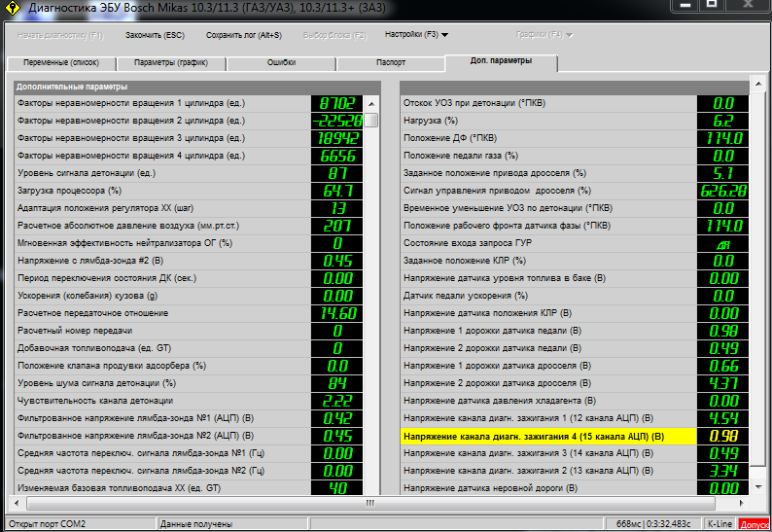Select the Выбор блока (F2) toolbar item

(333, 34)
